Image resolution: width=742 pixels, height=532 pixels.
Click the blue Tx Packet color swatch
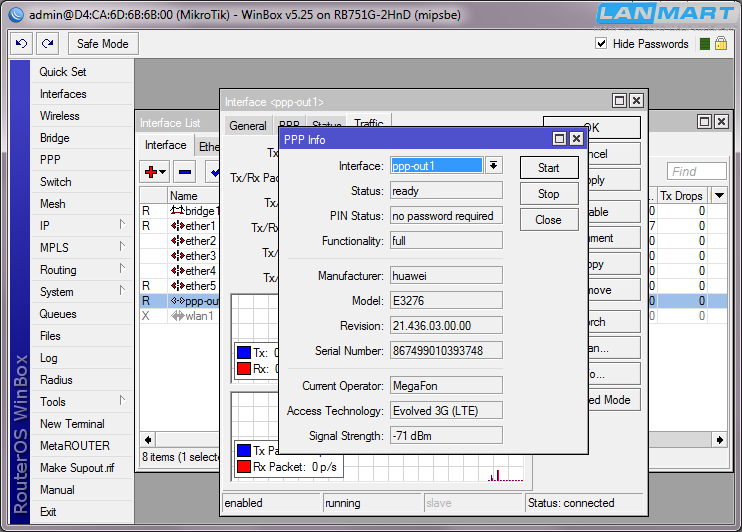pos(244,450)
